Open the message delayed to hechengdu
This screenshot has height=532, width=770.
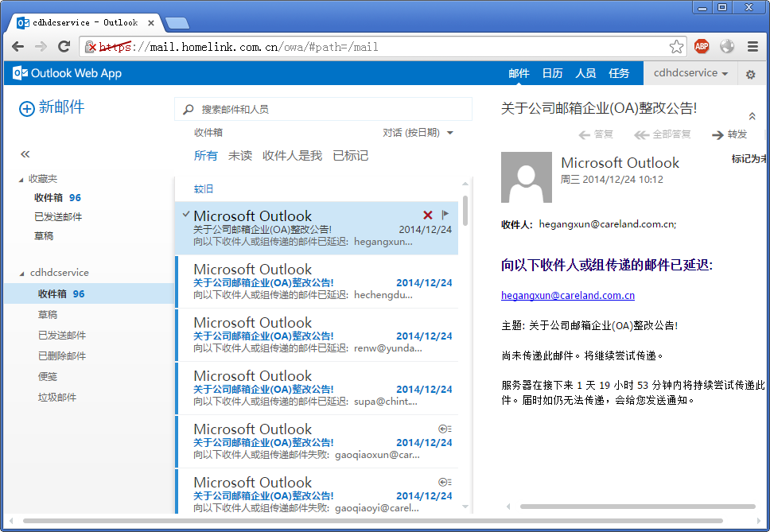tap(317, 282)
